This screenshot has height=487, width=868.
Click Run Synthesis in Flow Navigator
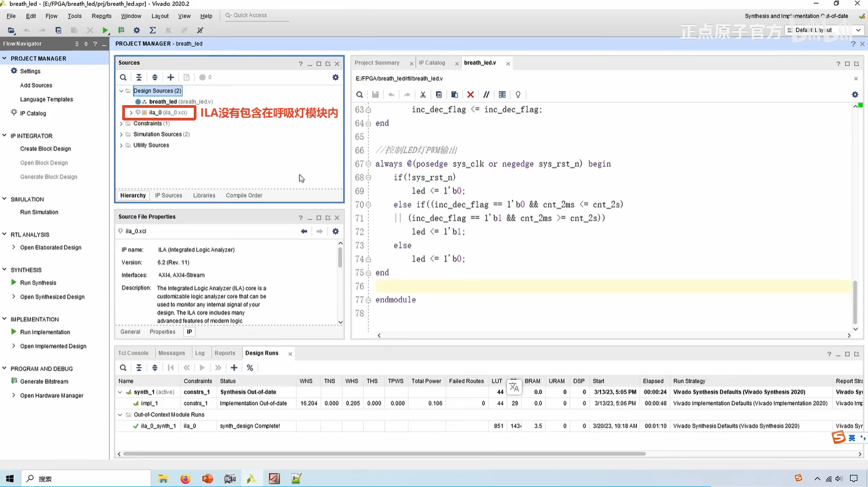click(x=38, y=283)
